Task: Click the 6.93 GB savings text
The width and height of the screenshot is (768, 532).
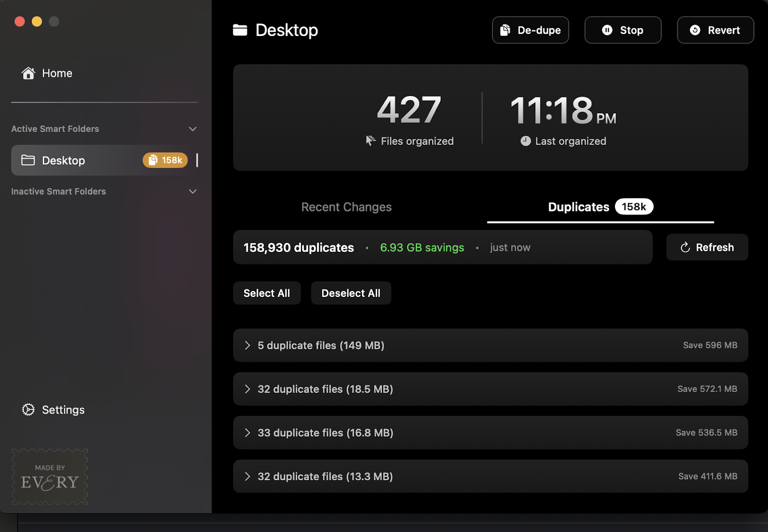Action: coord(422,247)
